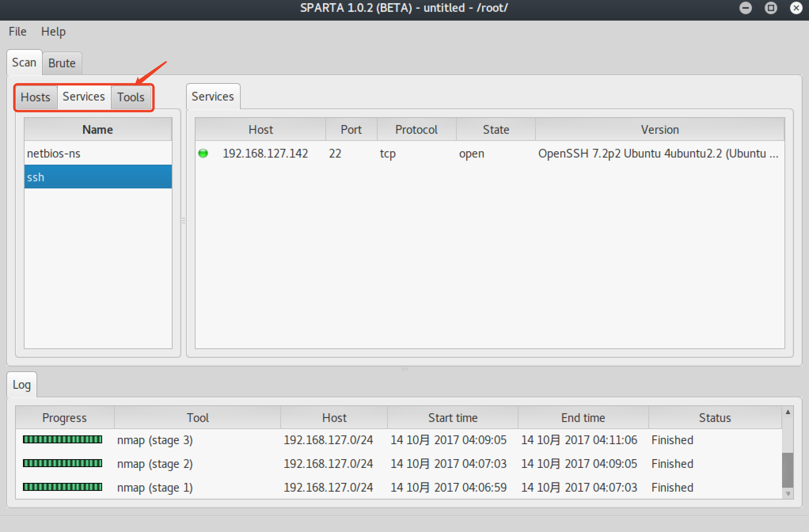
Task: Sort by the Version column header
Action: coord(660,129)
